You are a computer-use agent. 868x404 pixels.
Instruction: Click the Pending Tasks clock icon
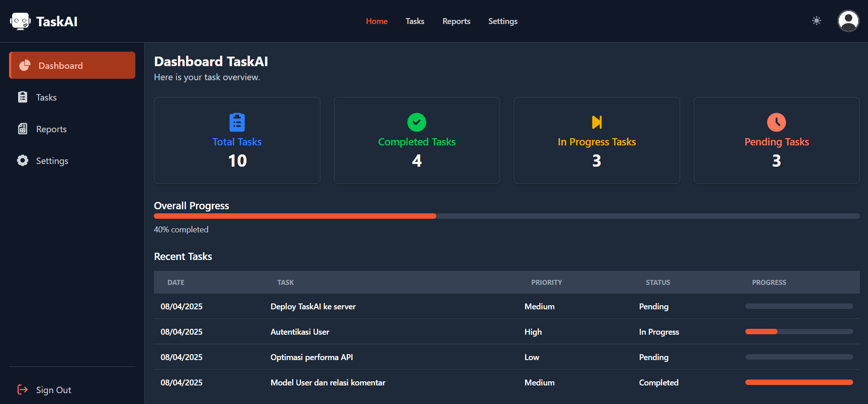[x=776, y=122]
